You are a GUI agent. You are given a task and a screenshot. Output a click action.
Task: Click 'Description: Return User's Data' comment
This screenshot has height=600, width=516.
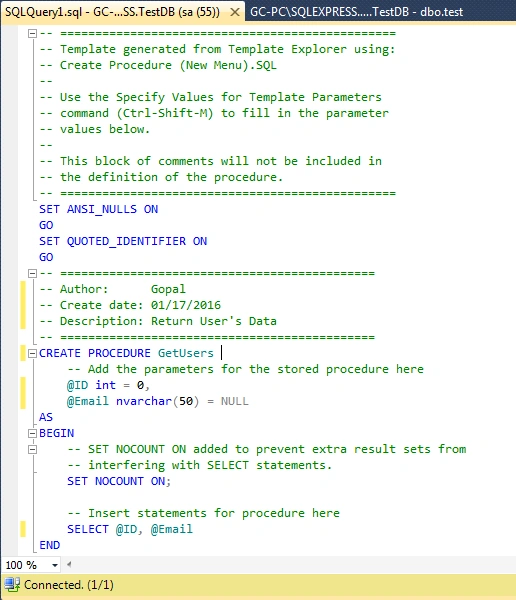click(x=158, y=321)
